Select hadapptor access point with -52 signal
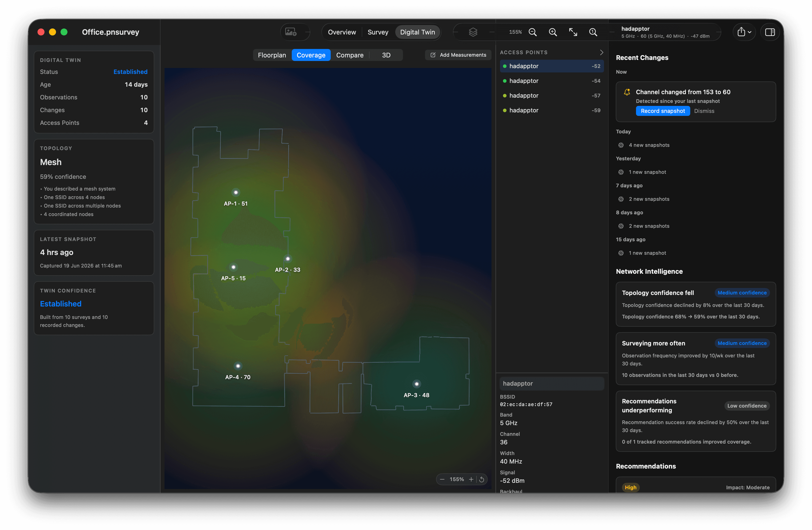 coord(552,66)
